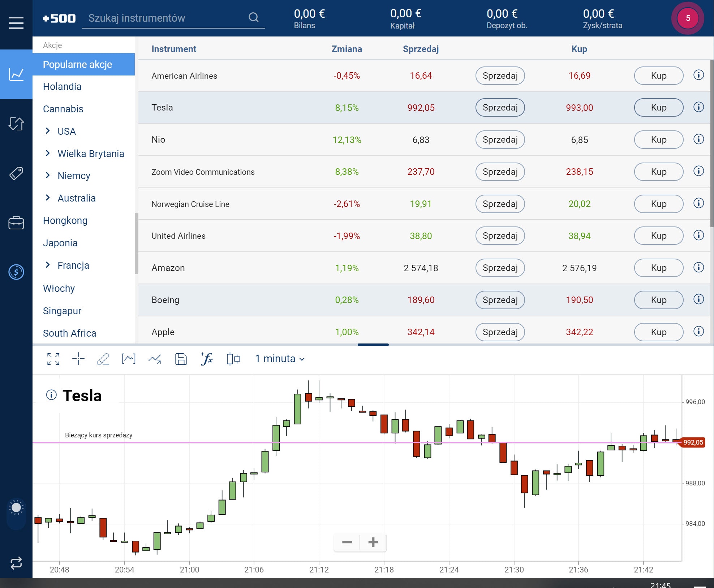Click the Instrument column header
Screen dimensions: 714x588
(174, 49)
